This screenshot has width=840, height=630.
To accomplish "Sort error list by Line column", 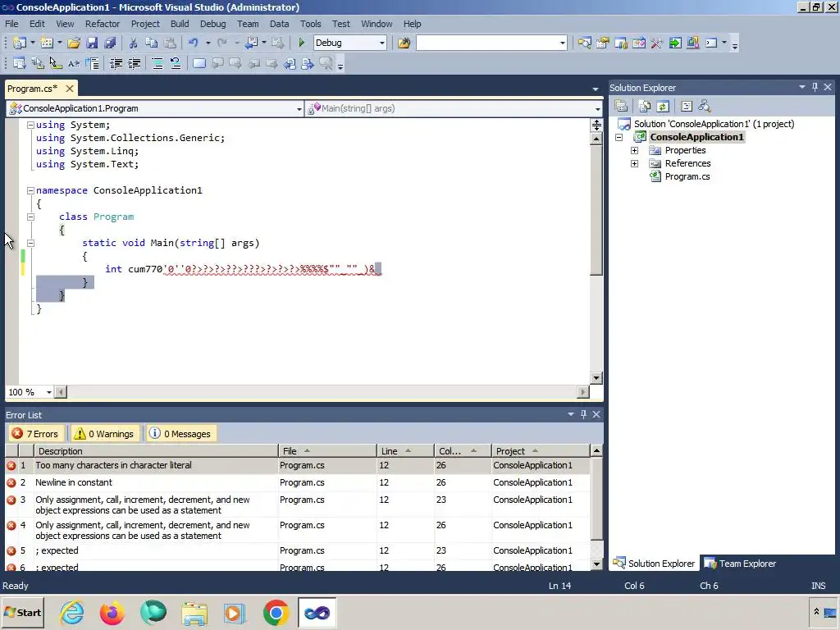I will pyautogui.click(x=405, y=451).
